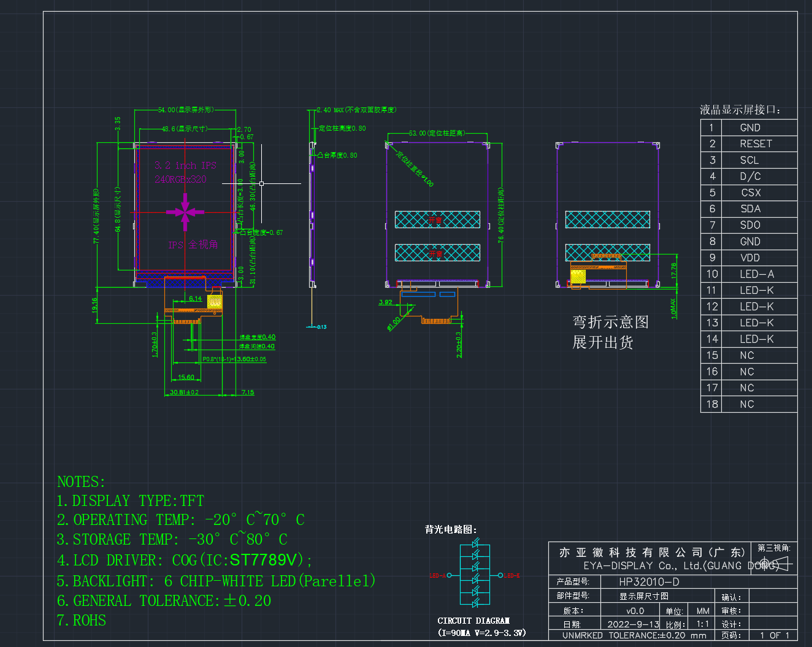Viewport: 812px width, 647px height.
Task: Click product model "HP32010-D"
Action: (x=649, y=582)
